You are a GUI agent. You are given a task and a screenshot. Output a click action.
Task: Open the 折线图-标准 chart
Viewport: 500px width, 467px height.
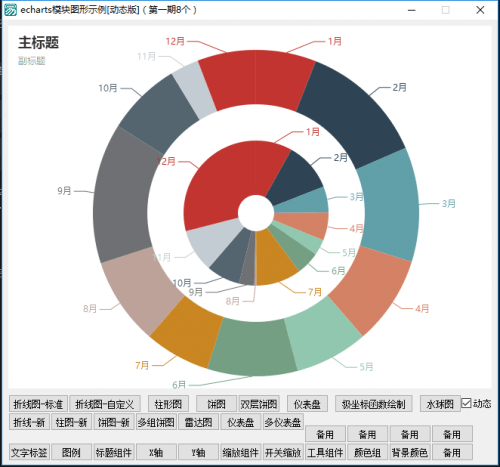point(38,404)
